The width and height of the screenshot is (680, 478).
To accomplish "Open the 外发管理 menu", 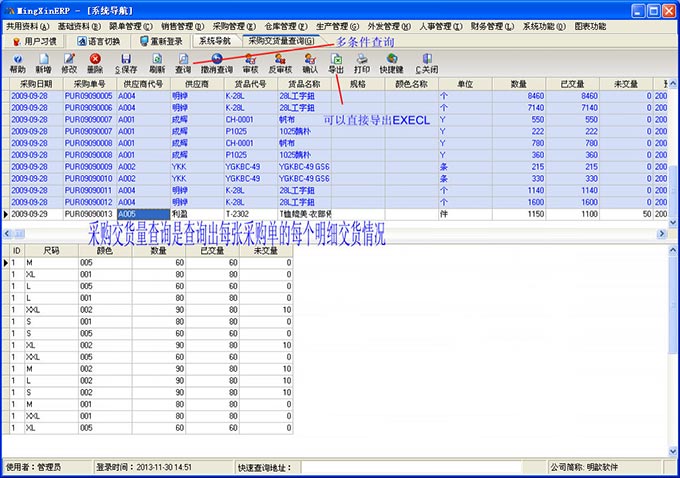I will click(389, 26).
